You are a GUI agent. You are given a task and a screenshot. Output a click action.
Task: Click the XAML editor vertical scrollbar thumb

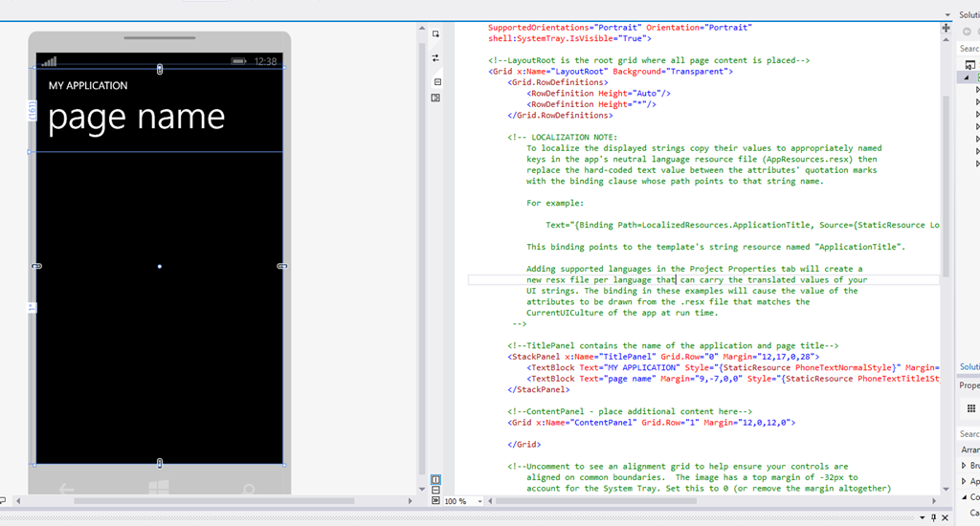[946, 186]
